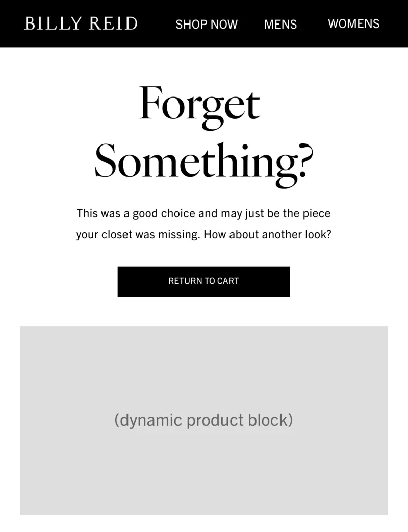The image size is (408, 532).
Task: Click the "(dynamic product block)" label text
Action: point(203,420)
